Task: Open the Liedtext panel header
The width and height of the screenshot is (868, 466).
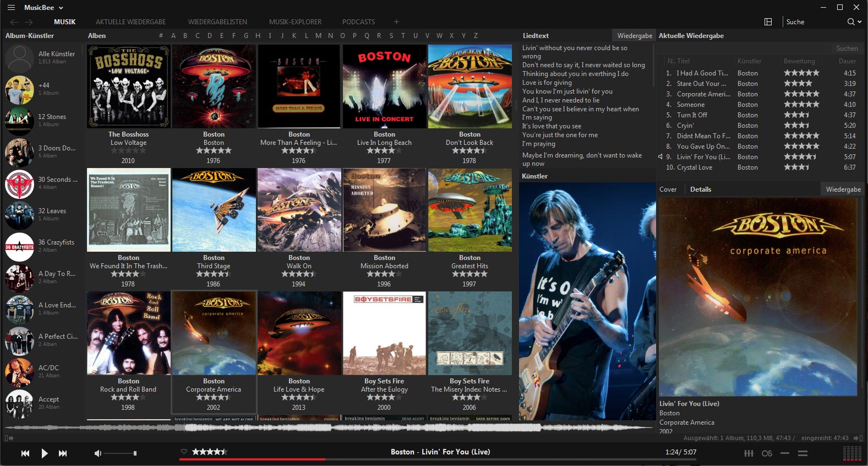Action: [x=536, y=35]
